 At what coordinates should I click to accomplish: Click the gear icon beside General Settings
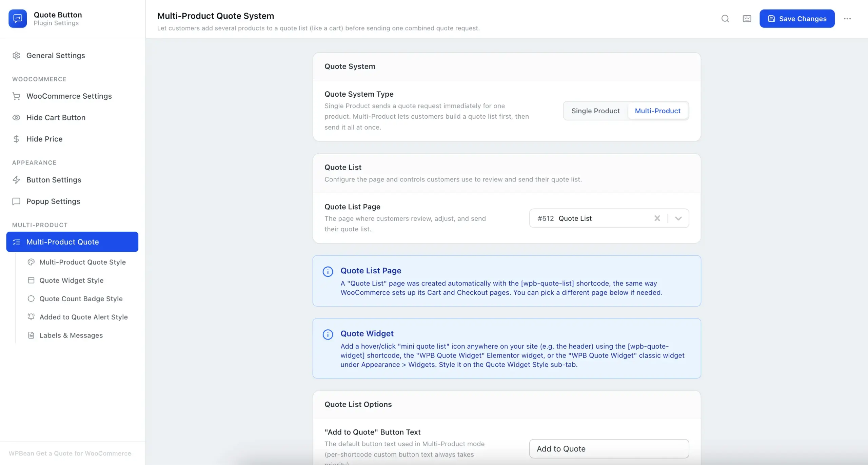pyautogui.click(x=16, y=55)
